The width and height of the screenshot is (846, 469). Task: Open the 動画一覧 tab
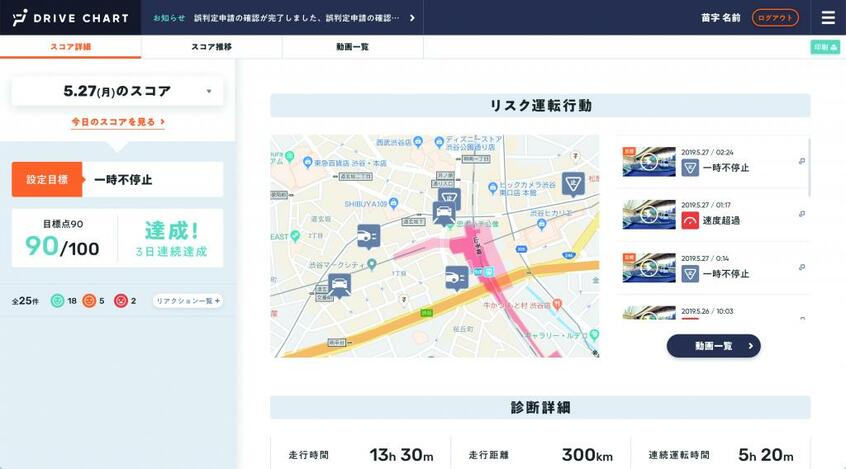(x=352, y=46)
